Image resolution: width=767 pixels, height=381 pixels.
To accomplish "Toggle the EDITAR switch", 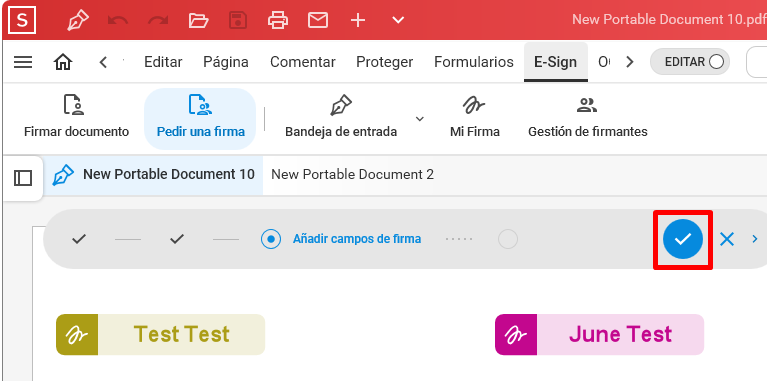I will pyautogui.click(x=690, y=62).
